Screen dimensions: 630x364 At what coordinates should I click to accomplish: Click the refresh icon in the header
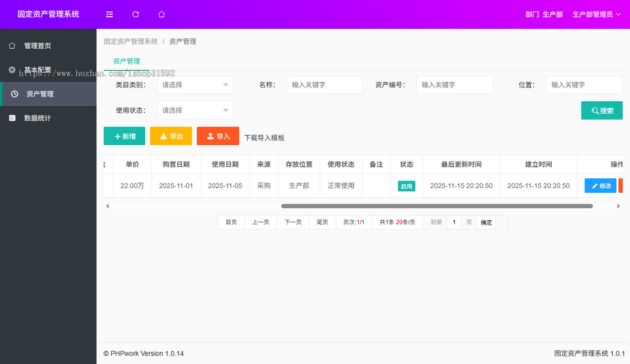click(x=135, y=14)
